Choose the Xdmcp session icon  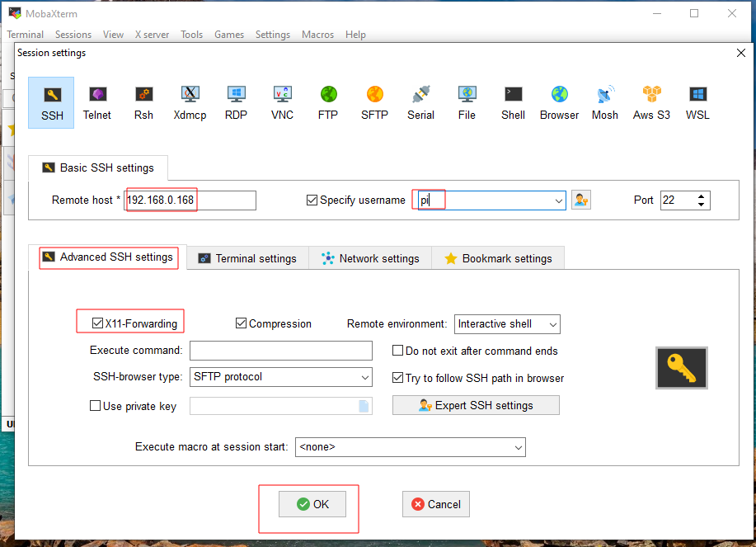[190, 103]
